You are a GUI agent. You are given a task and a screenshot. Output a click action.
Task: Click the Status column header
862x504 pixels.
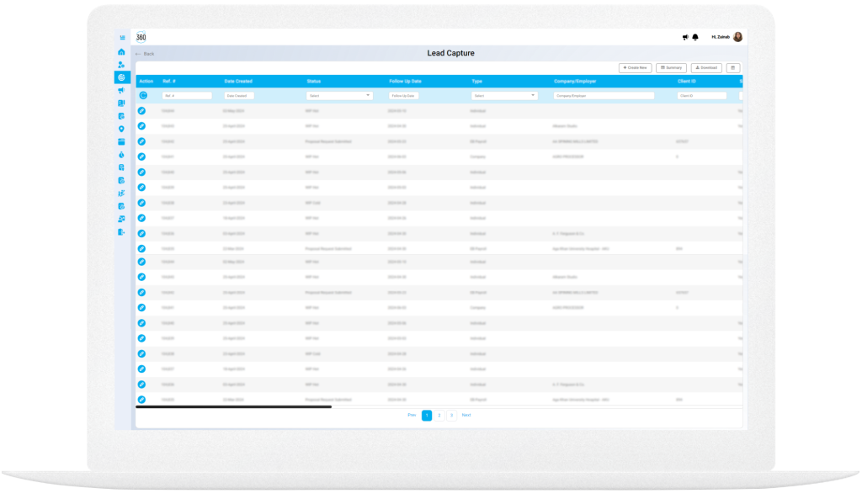point(314,82)
